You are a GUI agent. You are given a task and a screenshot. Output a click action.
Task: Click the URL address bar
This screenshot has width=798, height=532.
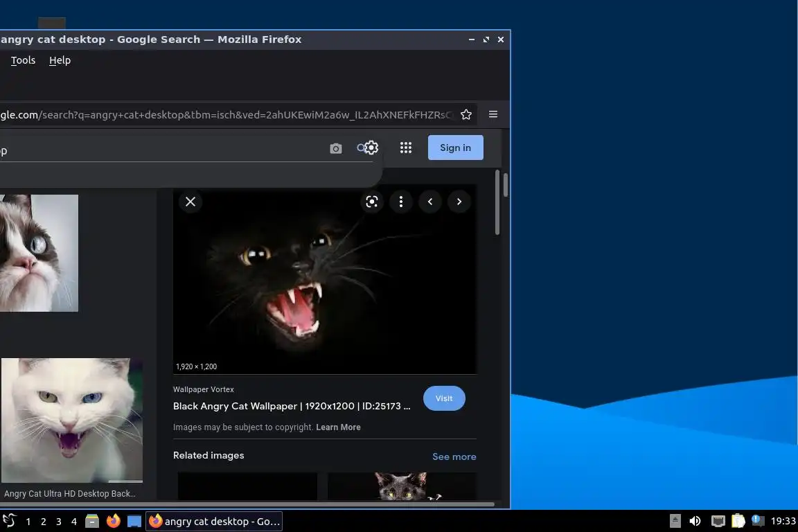pos(227,114)
